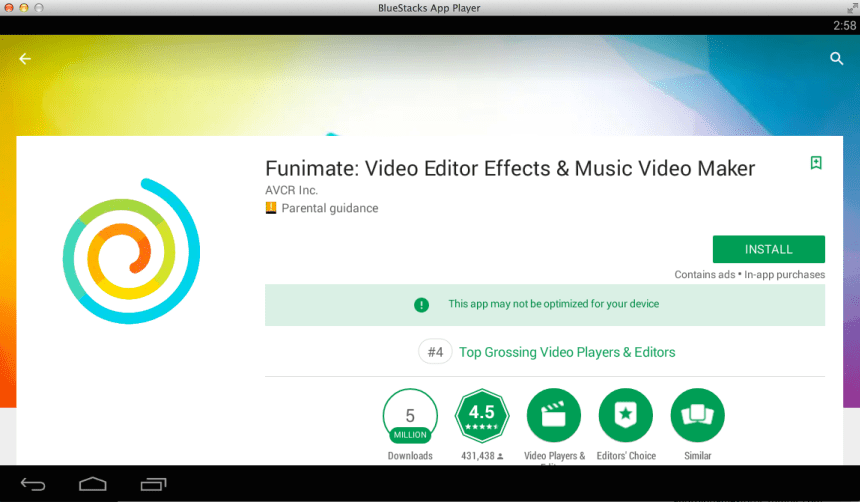This screenshot has height=502, width=860.
Task: Open the Parental guidance label
Action: pyautogui.click(x=330, y=208)
